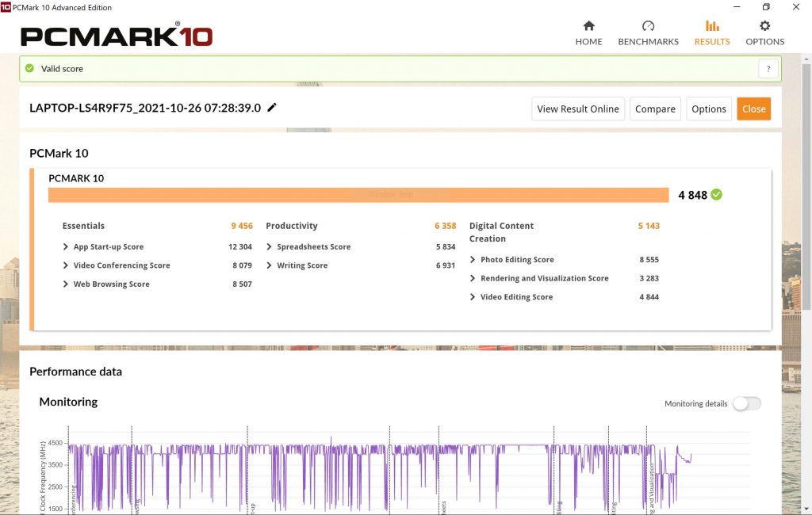Close the result with orange Close button
Image resolution: width=812 pixels, height=515 pixels.
coord(753,109)
